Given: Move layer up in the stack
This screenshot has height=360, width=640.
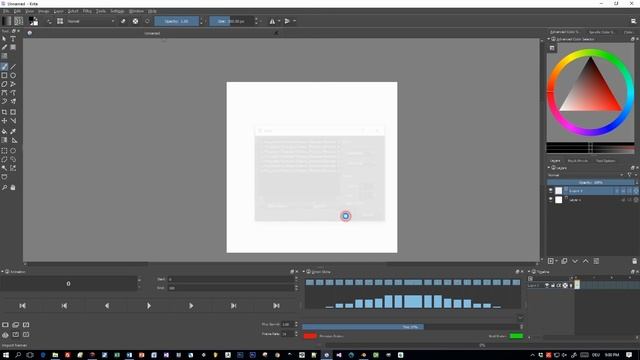Looking at the screenshot, I should [x=586, y=261].
